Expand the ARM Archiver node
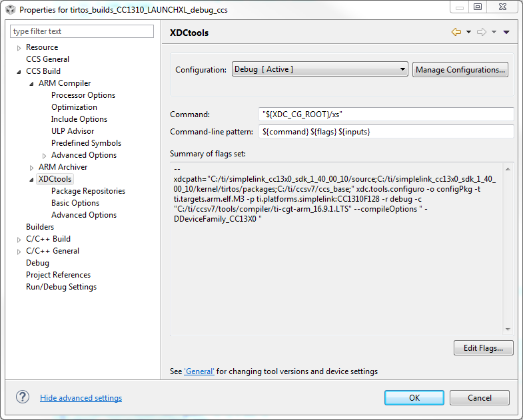Viewport: 523px width, 420px height. (32, 168)
